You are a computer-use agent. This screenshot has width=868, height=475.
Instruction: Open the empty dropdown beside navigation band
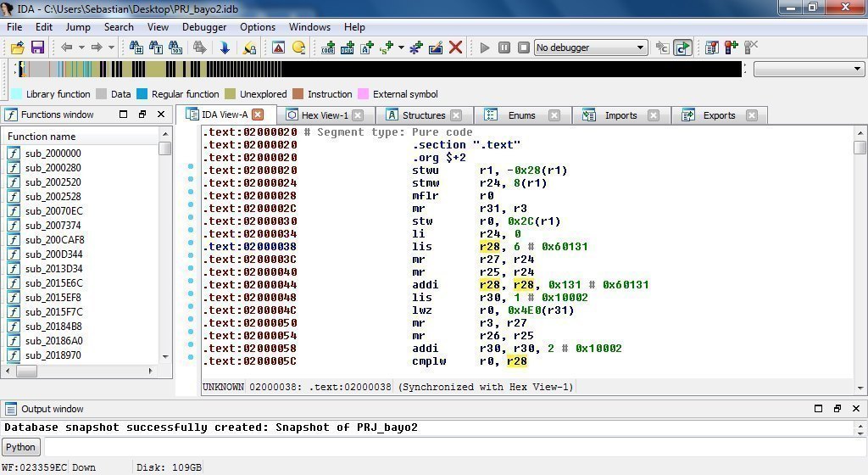click(x=809, y=70)
